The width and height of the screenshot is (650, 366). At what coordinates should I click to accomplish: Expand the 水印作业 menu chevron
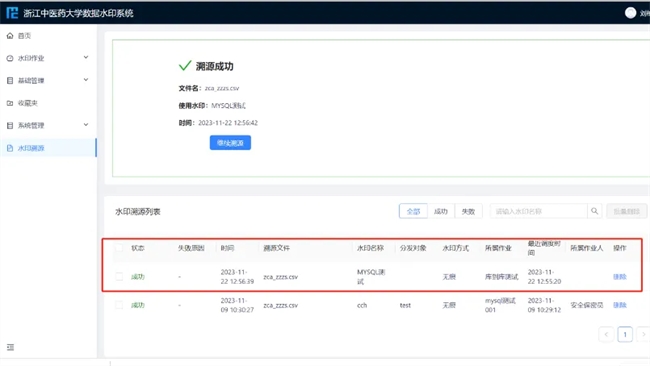tap(86, 57)
